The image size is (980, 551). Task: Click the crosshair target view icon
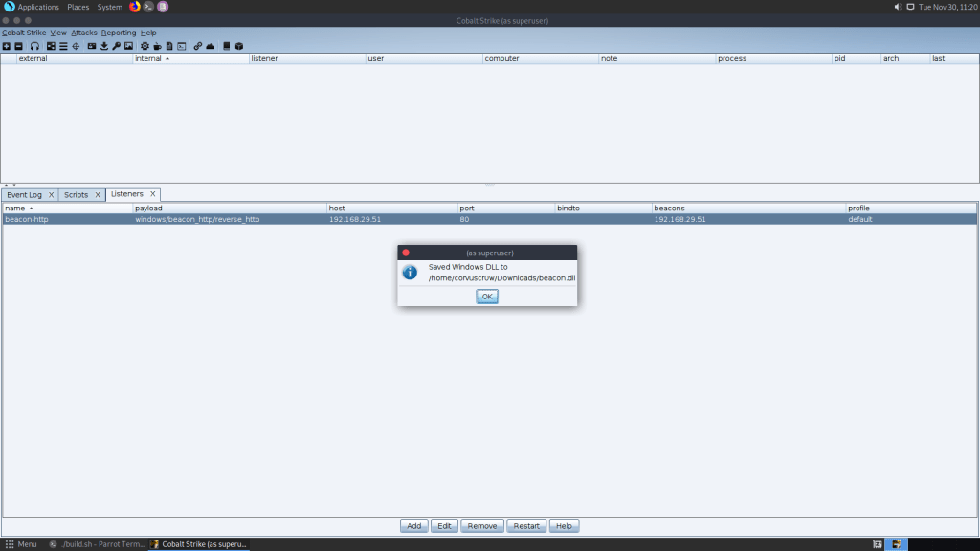76,46
